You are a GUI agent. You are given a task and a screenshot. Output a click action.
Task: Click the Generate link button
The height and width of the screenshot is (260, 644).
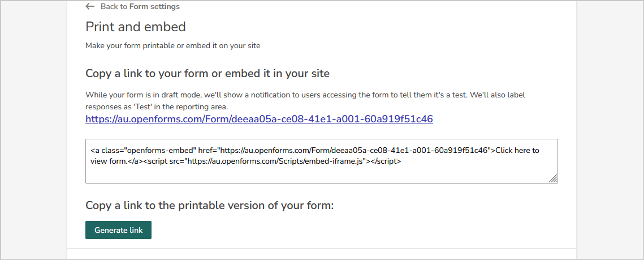[x=118, y=230]
